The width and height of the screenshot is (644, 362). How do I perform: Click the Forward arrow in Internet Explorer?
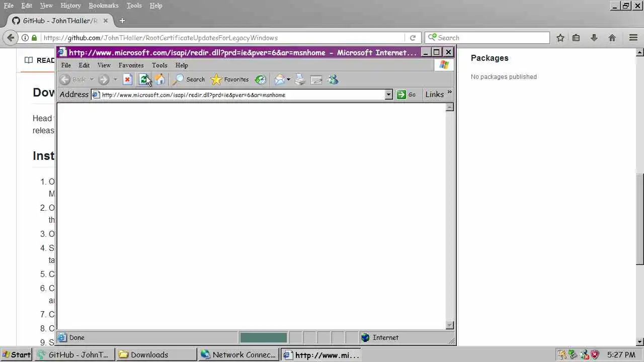pos(104,79)
